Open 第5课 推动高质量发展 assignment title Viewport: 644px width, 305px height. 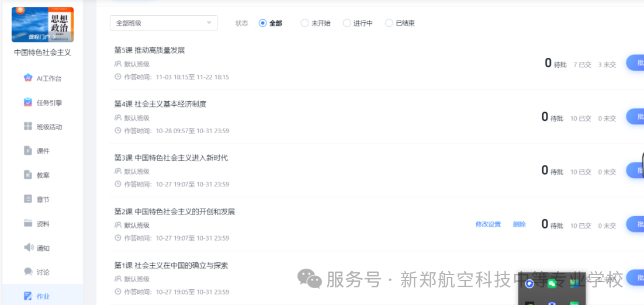point(150,50)
